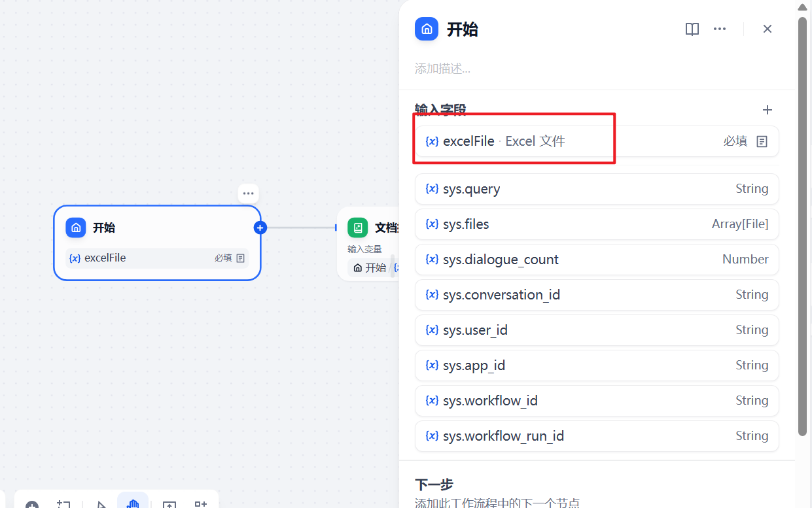The image size is (812, 508).
Task: Open the three-dot menu above 开始 node
Action: [248, 194]
